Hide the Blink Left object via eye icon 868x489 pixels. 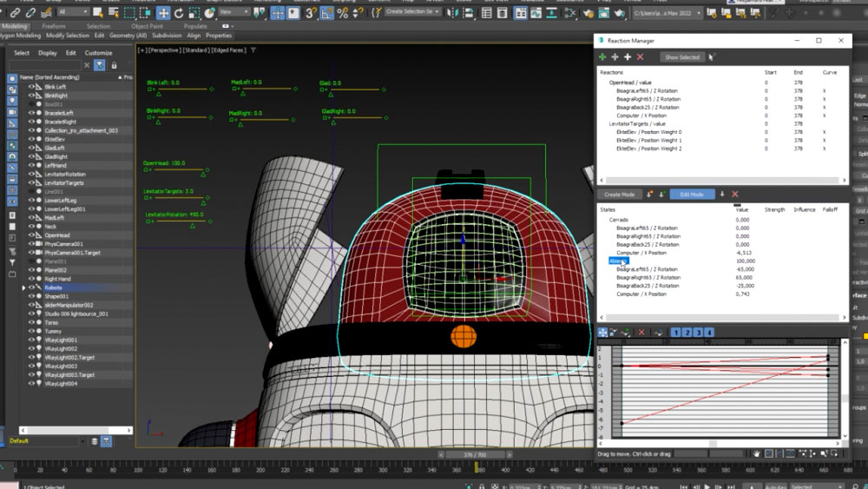(32, 87)
